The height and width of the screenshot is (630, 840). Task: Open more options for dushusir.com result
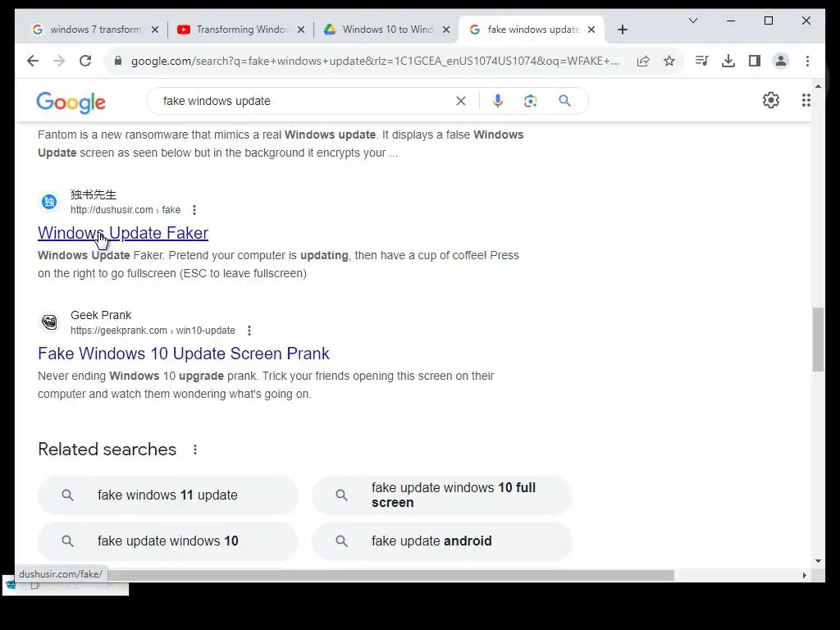[x=194, y=210]
